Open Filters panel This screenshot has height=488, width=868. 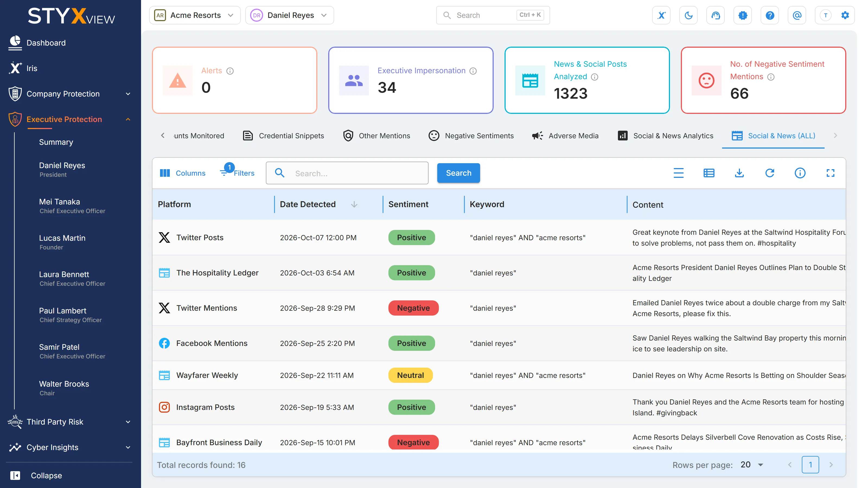click(x=237, y=173)
